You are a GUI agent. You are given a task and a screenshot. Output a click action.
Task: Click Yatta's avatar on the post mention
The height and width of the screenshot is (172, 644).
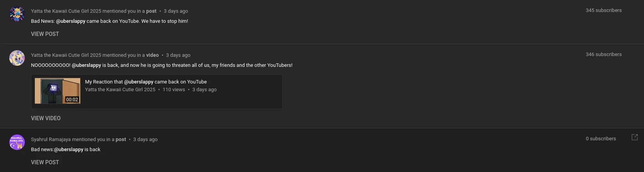tap(17, 14)
